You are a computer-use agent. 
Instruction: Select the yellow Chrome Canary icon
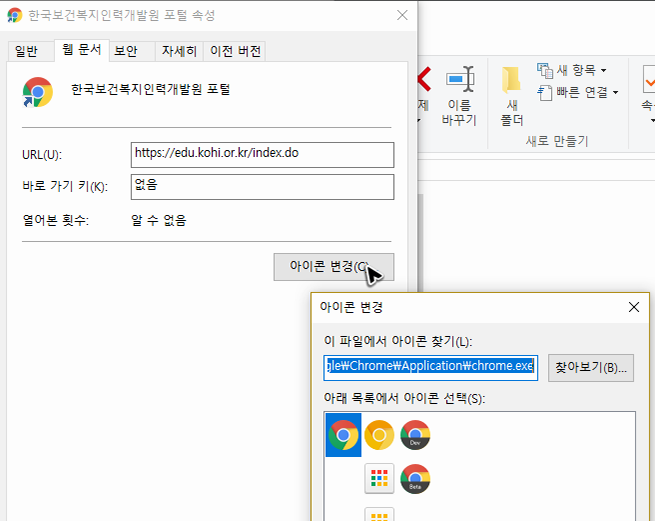coord(379,435)
